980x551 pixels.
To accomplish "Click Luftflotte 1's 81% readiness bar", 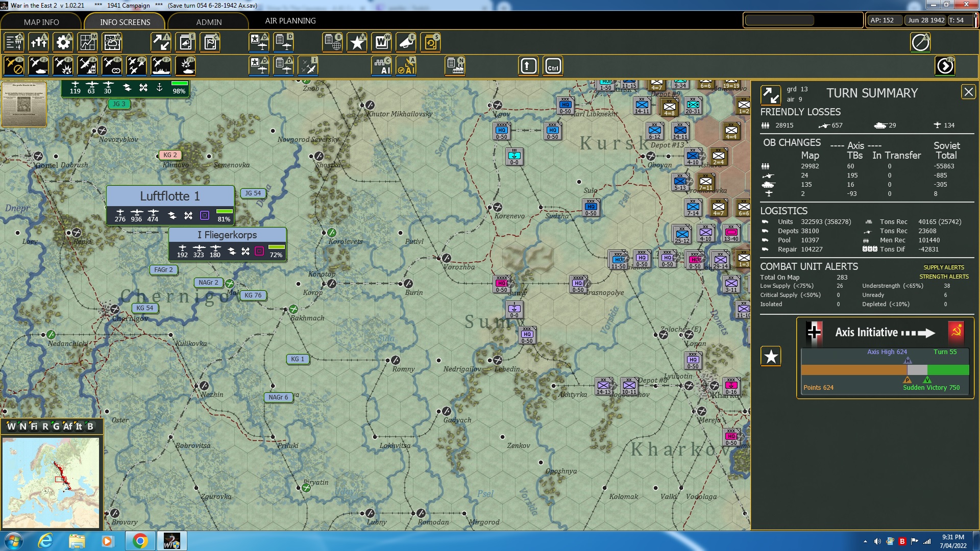I will point(225,211).
